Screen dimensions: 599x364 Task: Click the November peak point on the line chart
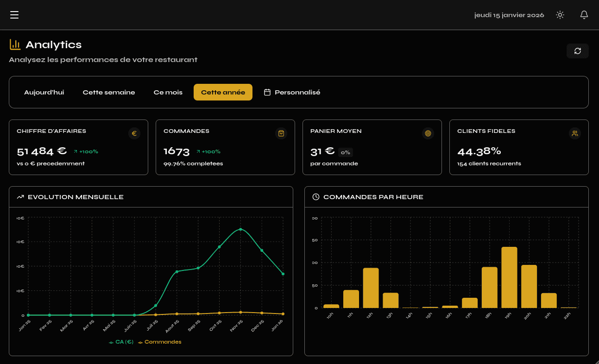tap(240, 229)
